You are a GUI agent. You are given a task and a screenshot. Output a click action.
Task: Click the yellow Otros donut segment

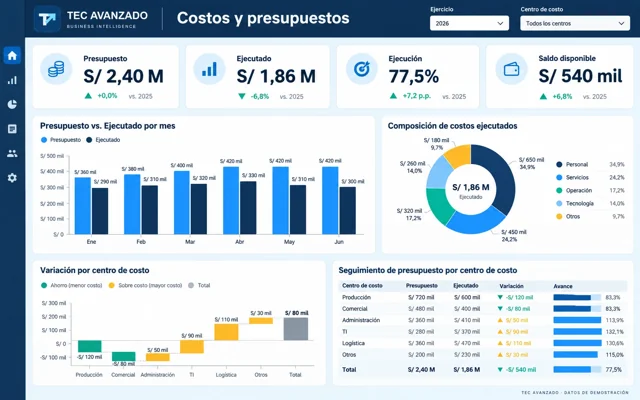(x=458, y=156)
